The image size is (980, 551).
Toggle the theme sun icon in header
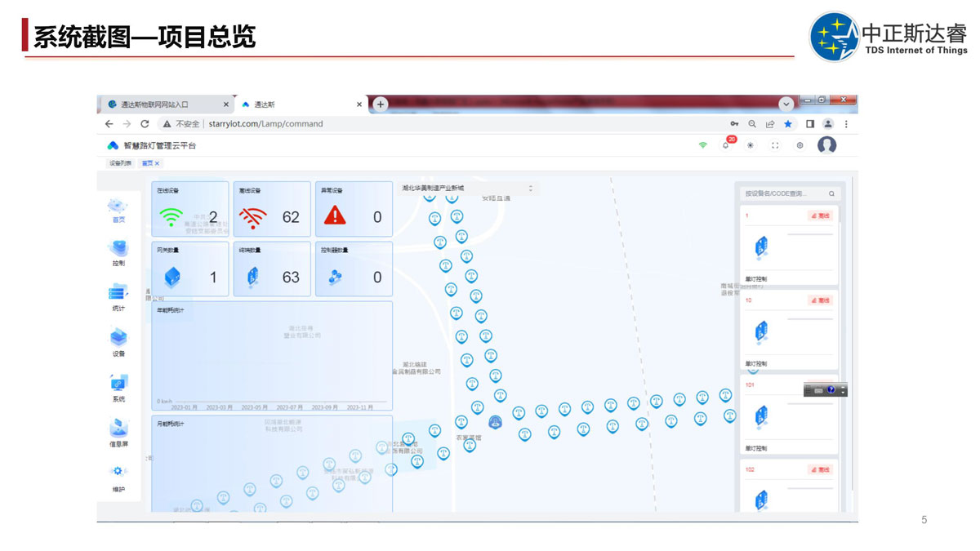pos(751,145)
